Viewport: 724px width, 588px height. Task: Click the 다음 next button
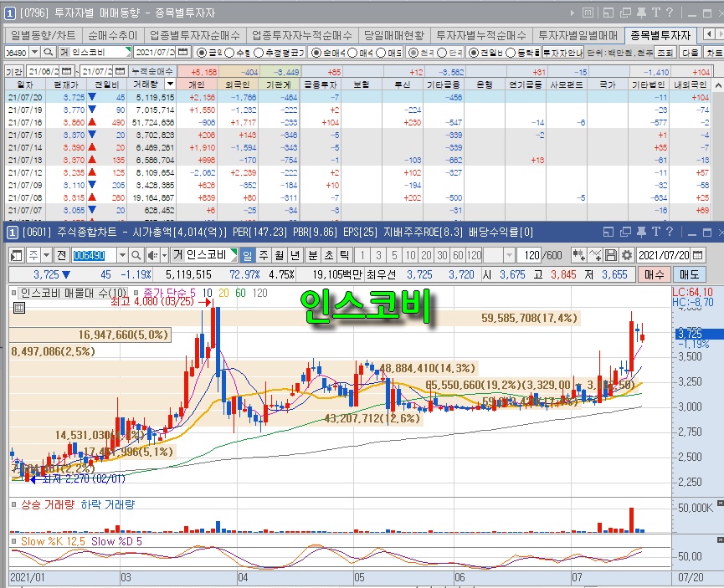pyautogui.click(x=691, y=53)
